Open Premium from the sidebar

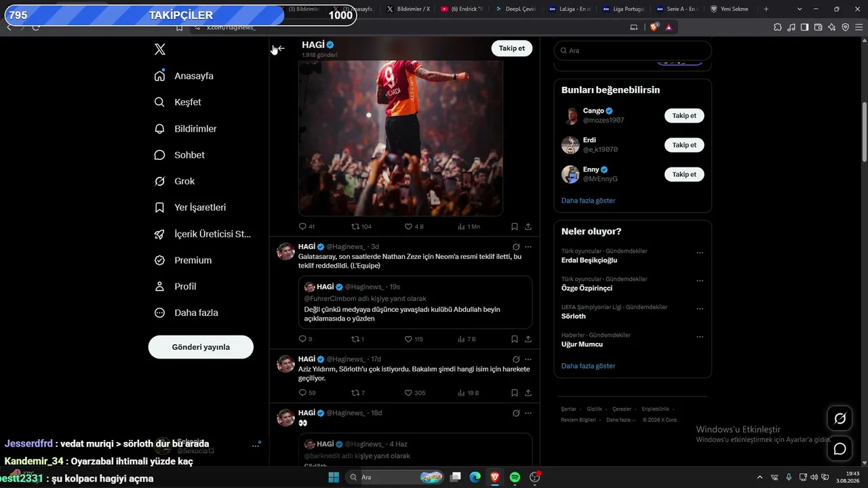183,260
